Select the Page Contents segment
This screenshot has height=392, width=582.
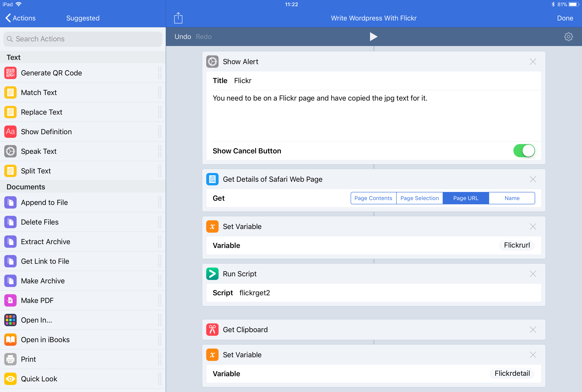tap(373, 198)
